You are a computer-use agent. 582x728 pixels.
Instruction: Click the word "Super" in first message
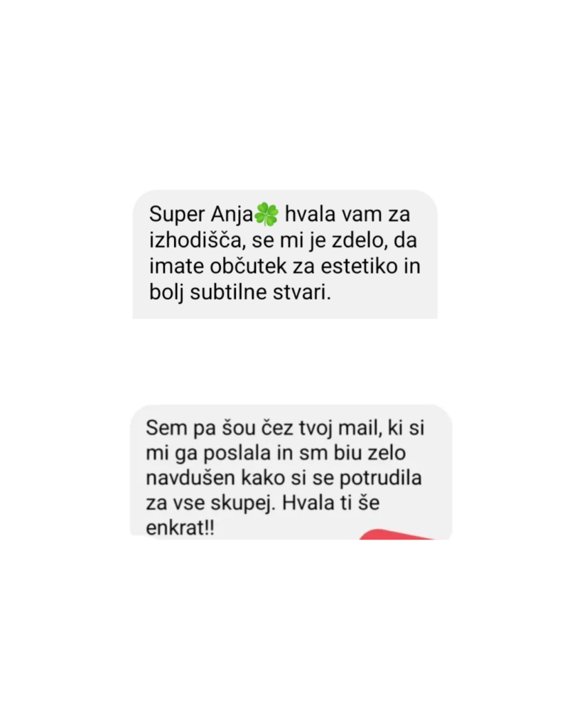point(177,215)
